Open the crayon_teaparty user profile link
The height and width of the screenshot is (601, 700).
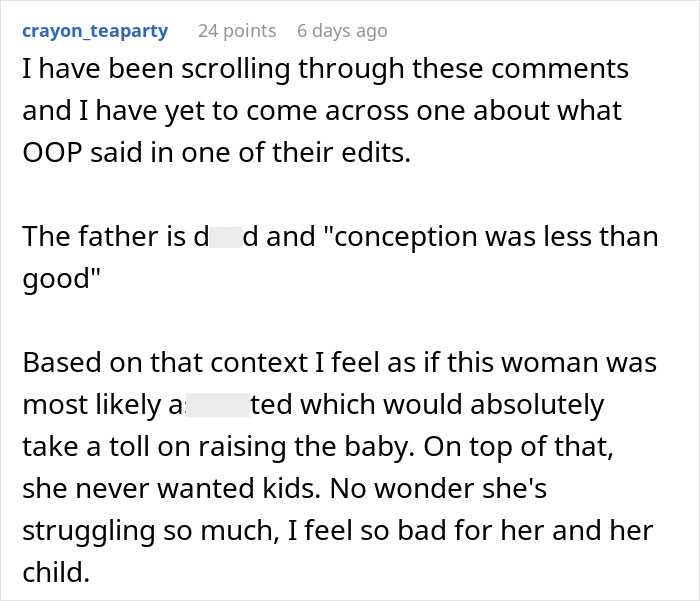95,31
